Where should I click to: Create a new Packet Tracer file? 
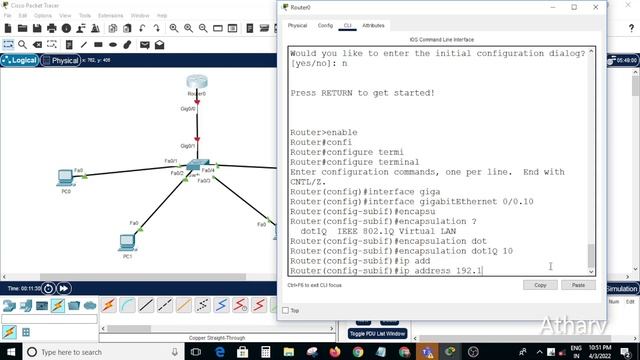point(8,28)
